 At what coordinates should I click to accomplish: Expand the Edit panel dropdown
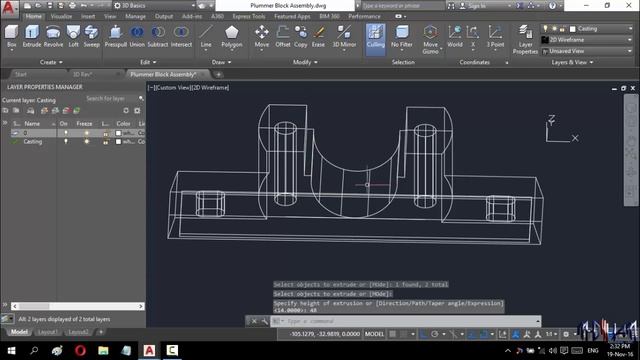click(x=148, y=62)
